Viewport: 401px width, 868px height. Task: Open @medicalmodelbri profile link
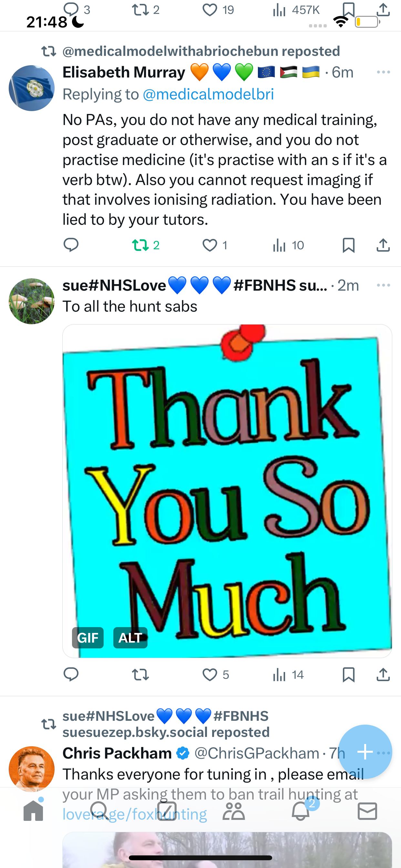click(x=208, y=94)
